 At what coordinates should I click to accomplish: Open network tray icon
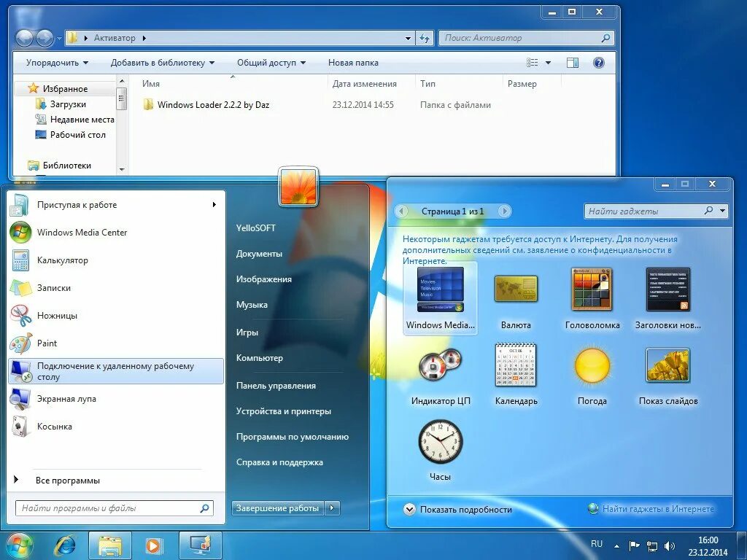coord(651,545)
